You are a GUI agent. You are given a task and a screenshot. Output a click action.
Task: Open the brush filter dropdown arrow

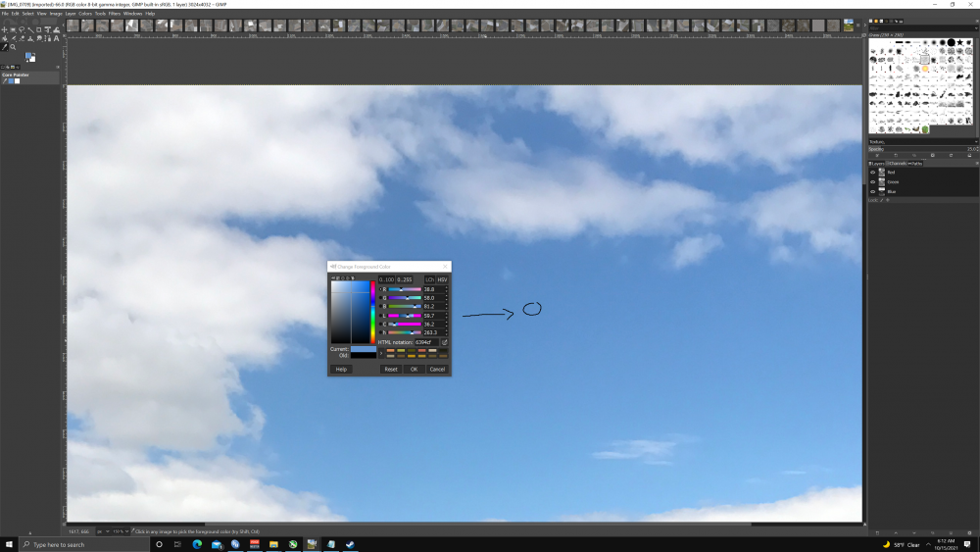pos(976,28)
